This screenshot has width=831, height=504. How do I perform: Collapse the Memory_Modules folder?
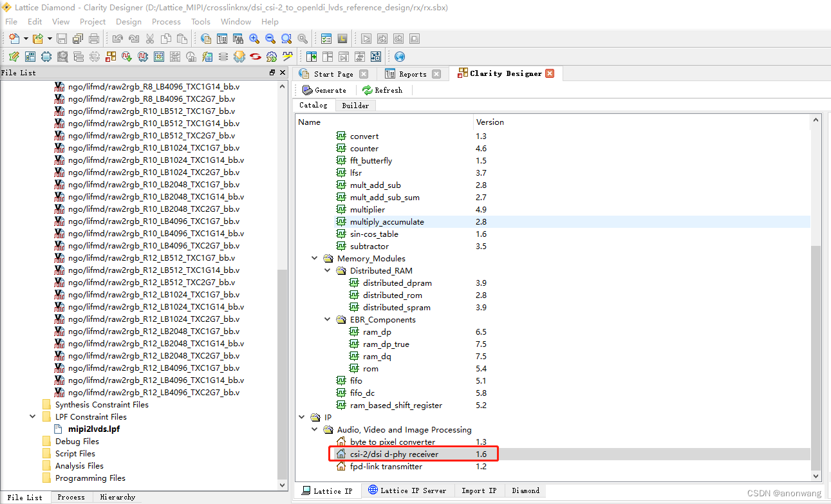point(315,259)
